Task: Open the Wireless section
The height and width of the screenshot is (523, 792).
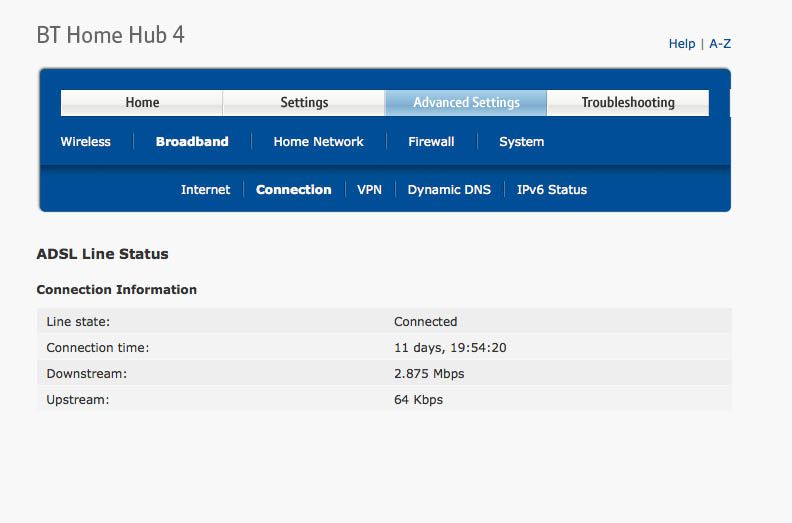Action: (85, 141)
